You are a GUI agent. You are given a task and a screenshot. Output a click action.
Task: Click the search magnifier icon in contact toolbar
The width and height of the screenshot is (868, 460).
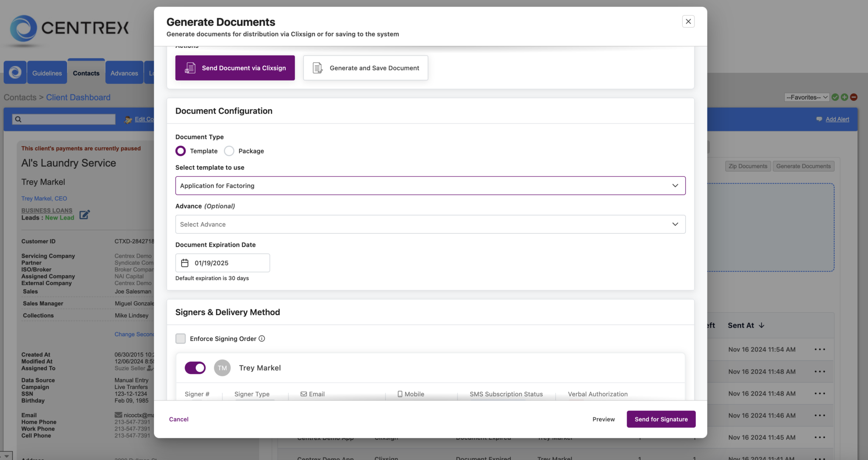click(18, 119)
